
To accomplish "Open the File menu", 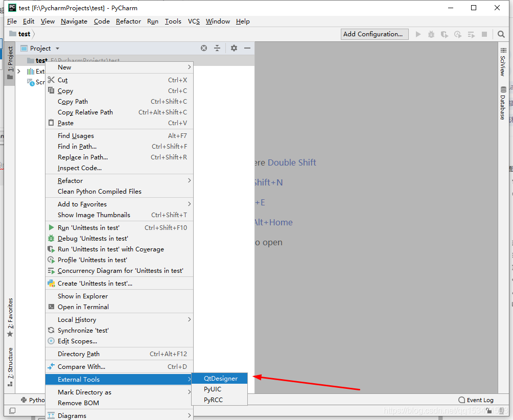I will point(12,21).
